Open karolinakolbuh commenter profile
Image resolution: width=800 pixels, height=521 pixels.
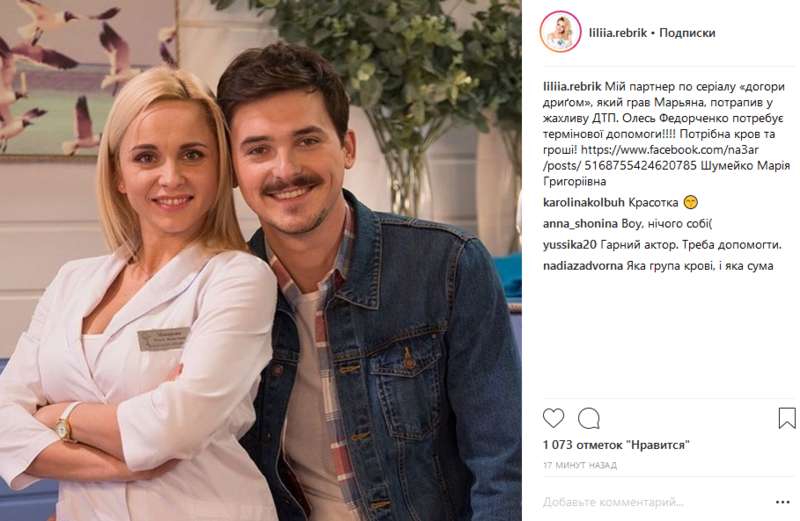coord(584,203)
